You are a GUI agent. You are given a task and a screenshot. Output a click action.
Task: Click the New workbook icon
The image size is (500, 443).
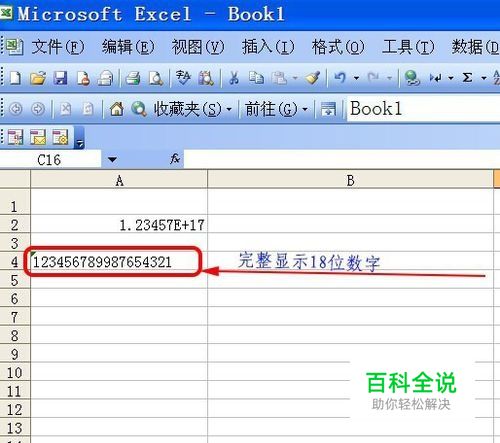point(15,78)
